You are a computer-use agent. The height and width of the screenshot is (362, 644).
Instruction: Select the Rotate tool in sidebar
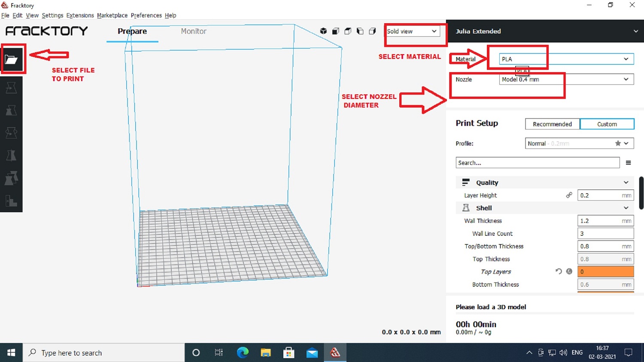11,133
